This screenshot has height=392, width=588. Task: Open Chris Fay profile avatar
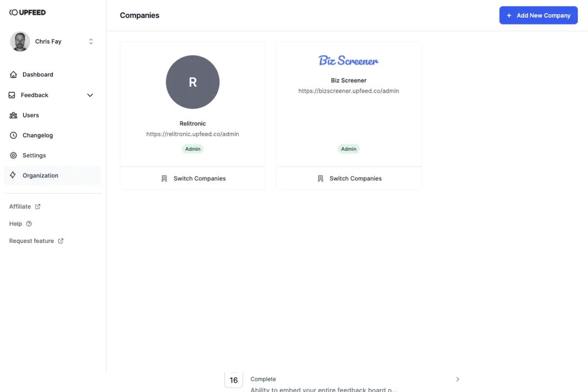point(20,42)
